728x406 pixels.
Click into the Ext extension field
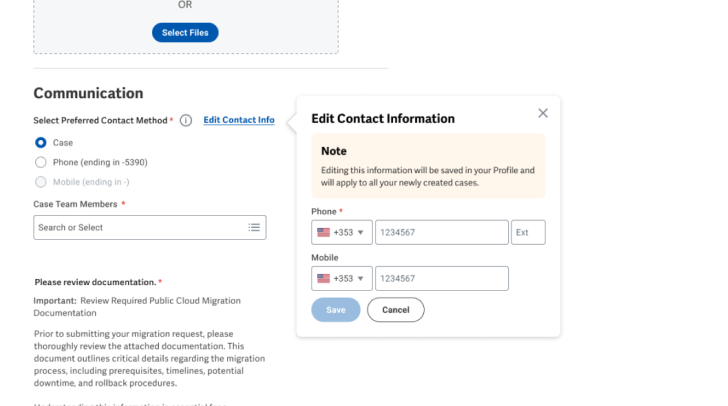pyautogui.click(x=528, y=233)
